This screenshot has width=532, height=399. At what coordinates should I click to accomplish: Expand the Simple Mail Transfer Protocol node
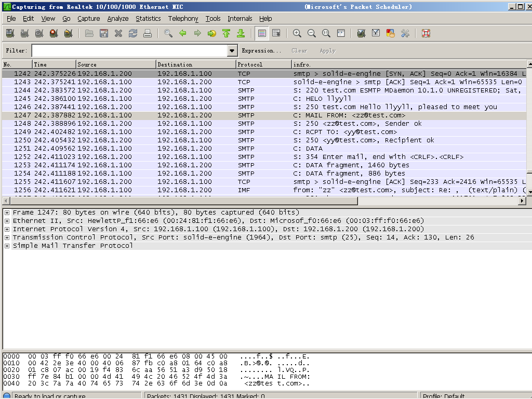pos(7,246)
